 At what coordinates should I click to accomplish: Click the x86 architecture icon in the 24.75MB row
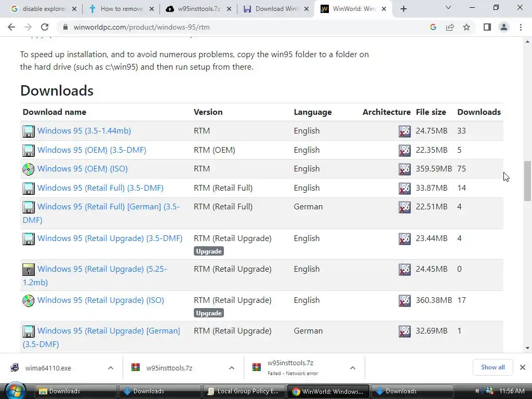click(404, 131)
